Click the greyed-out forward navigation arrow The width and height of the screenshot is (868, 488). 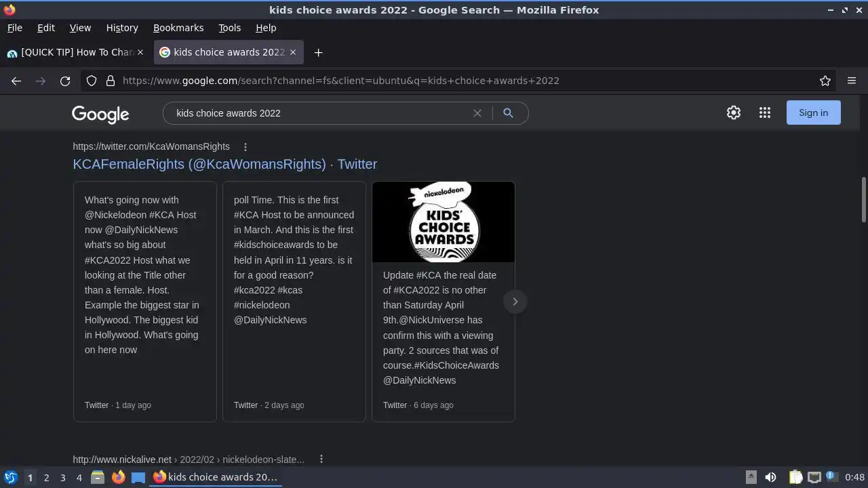pos(41,81)
